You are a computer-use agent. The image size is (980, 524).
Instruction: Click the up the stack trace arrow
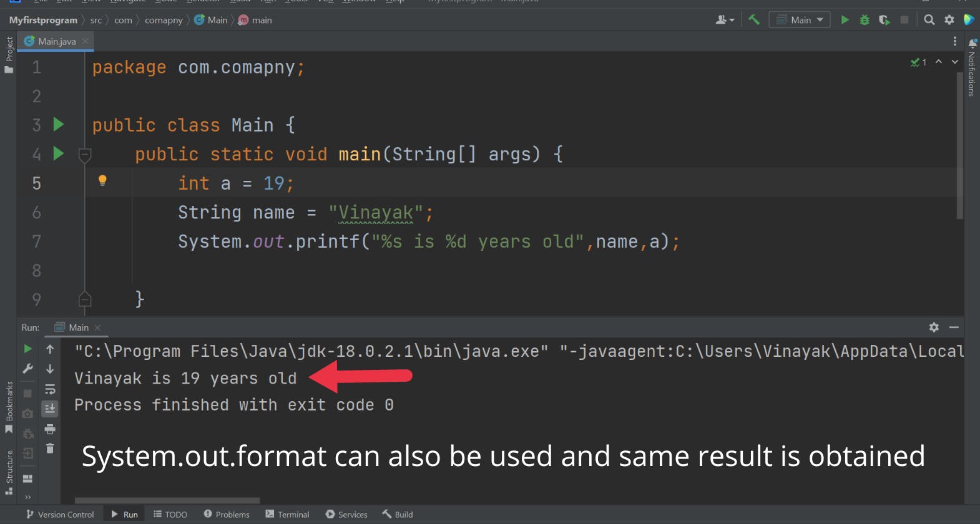click(x=50, y=349)
